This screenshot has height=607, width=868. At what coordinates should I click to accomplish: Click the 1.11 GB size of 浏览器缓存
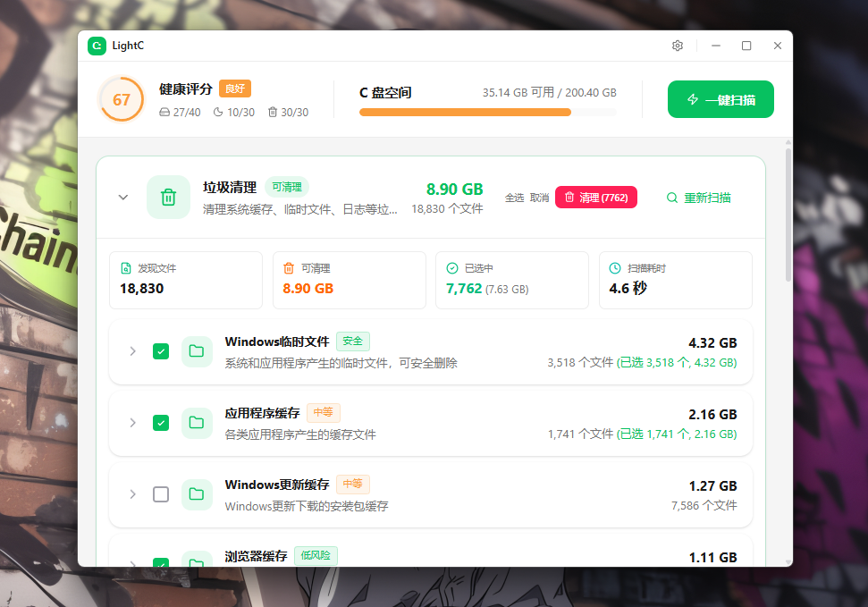point(712,558)
